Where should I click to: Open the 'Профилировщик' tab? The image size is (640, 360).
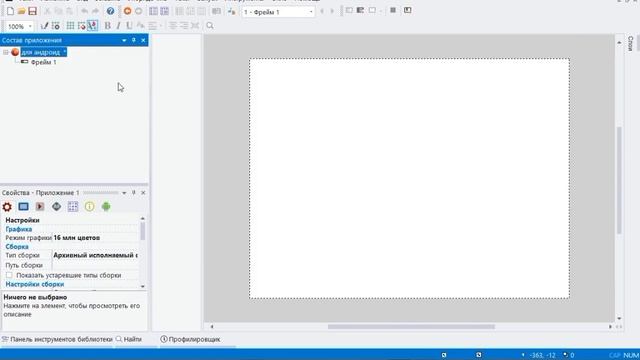(190, 339)
